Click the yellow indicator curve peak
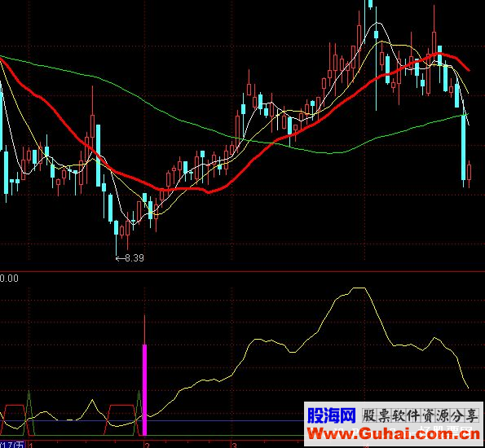 point(359,288)
